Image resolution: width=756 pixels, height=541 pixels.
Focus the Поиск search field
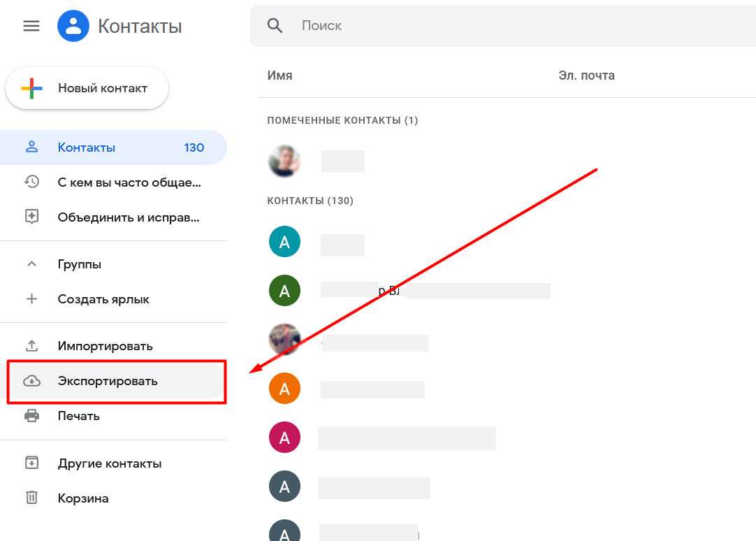click(503, 26)
